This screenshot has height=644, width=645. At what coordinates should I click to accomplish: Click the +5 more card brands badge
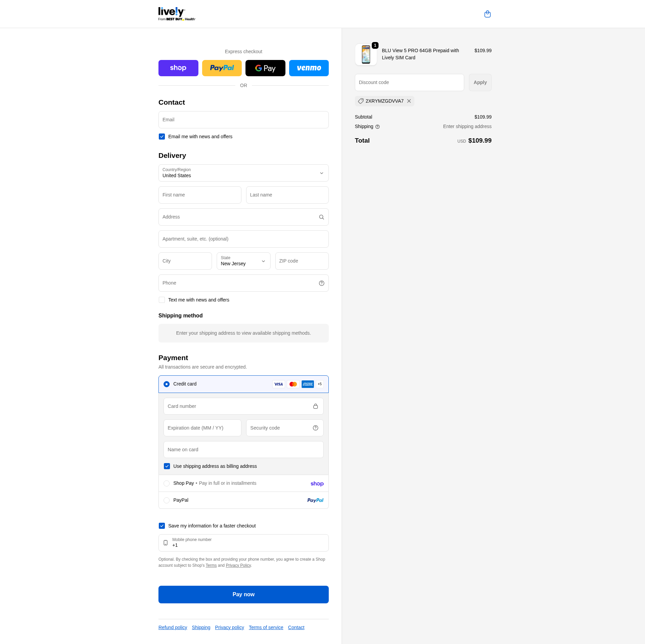click(x=320, y=384)
